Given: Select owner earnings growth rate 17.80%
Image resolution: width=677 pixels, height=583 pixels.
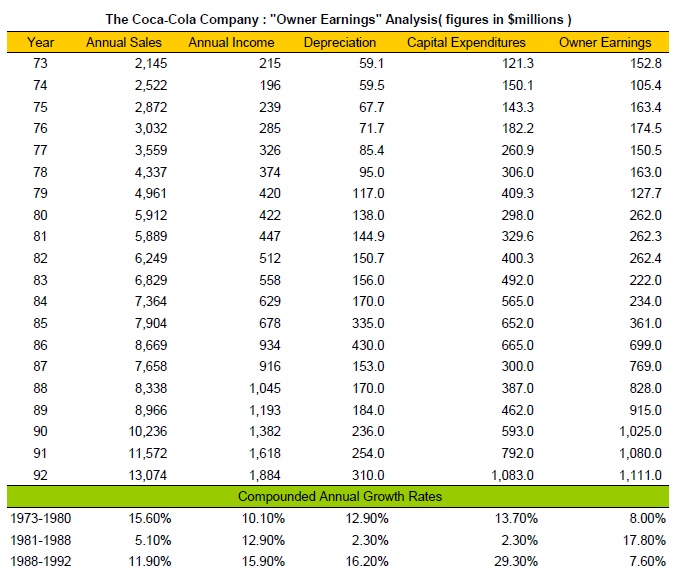Looking at the screenshot, I should (644, 540).
